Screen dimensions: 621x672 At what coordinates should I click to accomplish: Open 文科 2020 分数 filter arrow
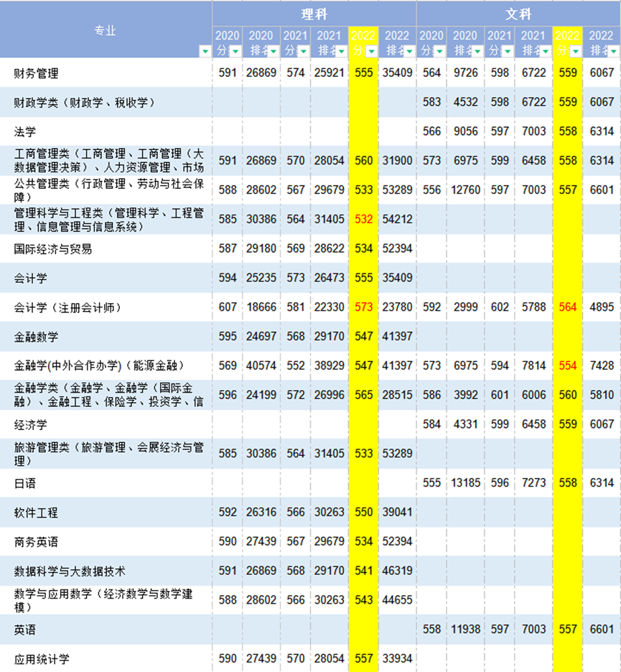[439, 51]
